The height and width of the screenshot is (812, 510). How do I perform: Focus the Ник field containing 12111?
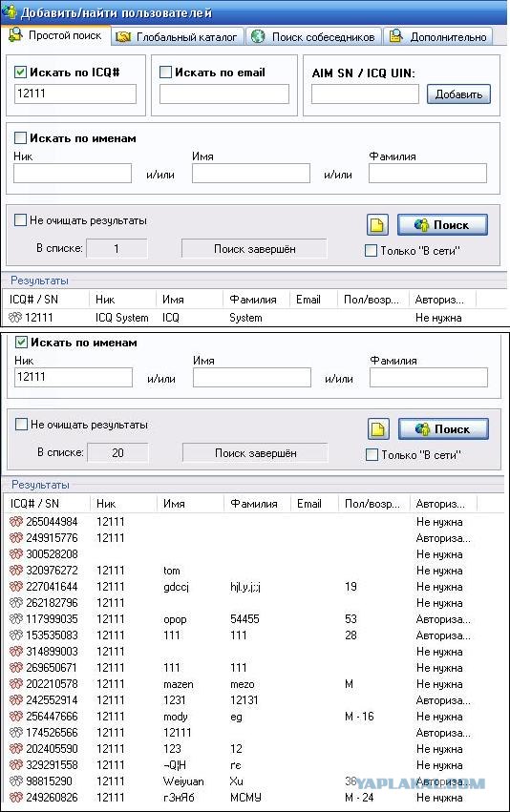click(x=74, y=377)
